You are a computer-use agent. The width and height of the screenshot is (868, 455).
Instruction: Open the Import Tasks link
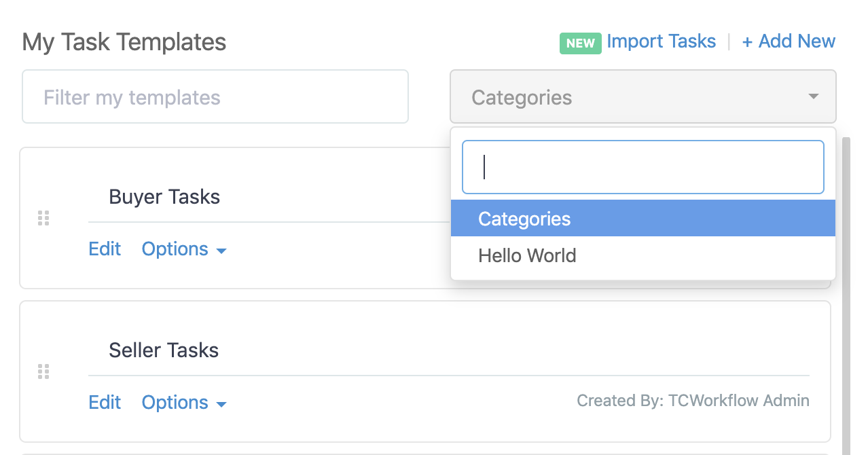point(661,41)
